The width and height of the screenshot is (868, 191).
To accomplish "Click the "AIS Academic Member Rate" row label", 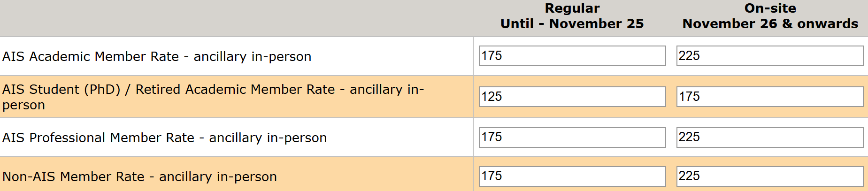I will (x=91, y=57).
